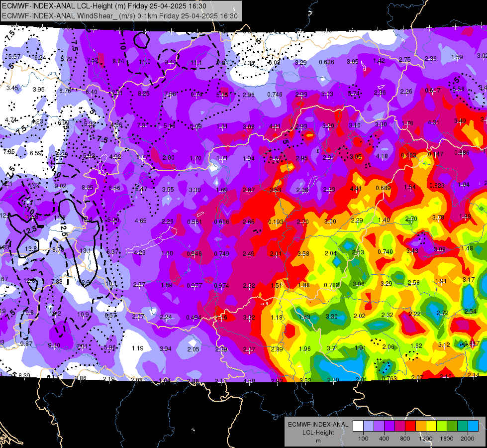Image resolution: width=487 pixels, height=448 pixels.
Task: Click the legend tick label 2000
Action: coord(467,439)
